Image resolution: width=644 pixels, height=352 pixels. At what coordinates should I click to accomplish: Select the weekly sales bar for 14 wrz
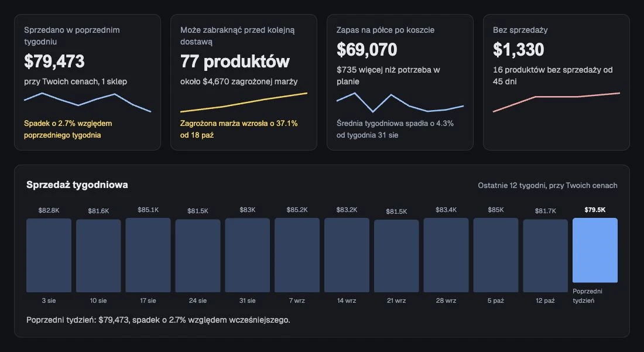click(x=347, y=255)
